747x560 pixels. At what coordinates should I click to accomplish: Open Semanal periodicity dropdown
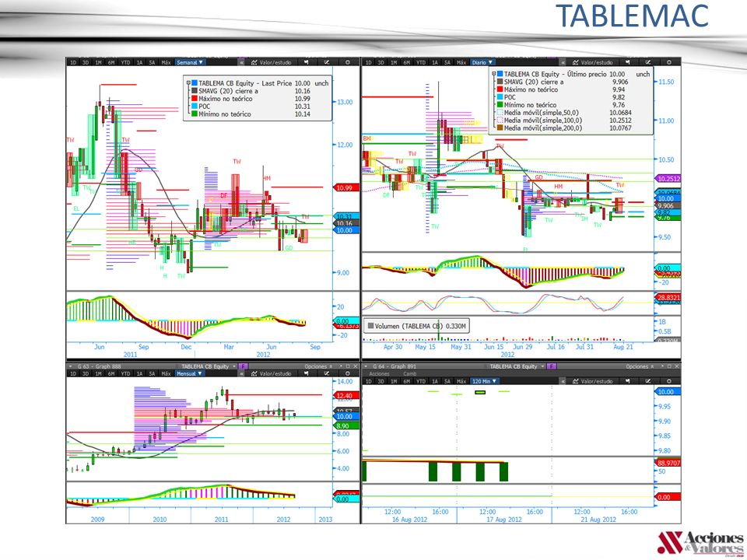point(190,62)
